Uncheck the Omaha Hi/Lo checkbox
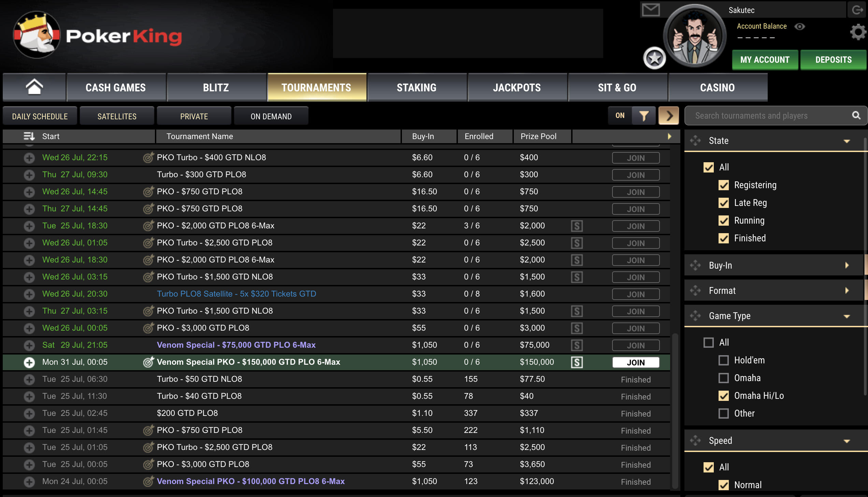Viewport: 868px width, 497px height. click(x=723, y=396)
